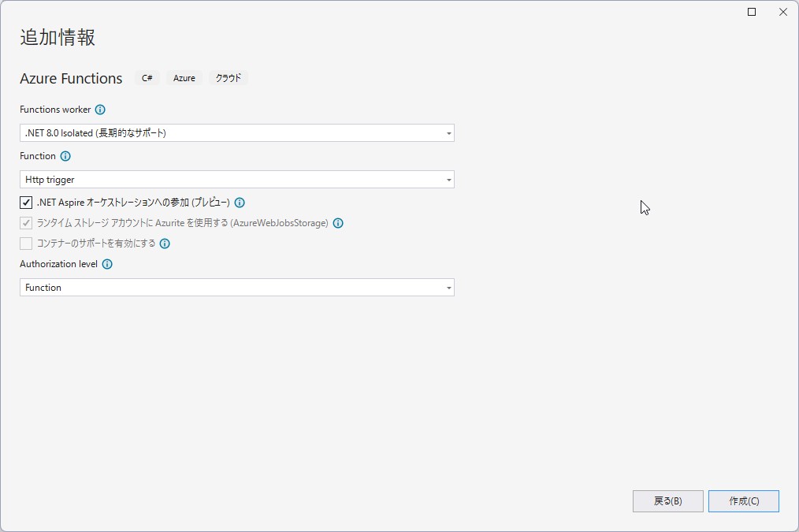Click the 作成(C) create button
Image resolution: width=799 pixels, height=532 pixels.
coord(744,501)
